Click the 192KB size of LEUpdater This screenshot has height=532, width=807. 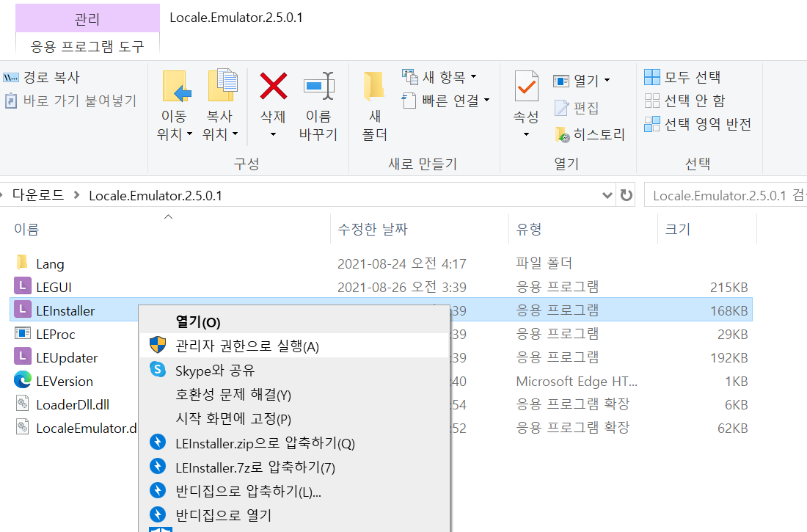click(729, 358)
